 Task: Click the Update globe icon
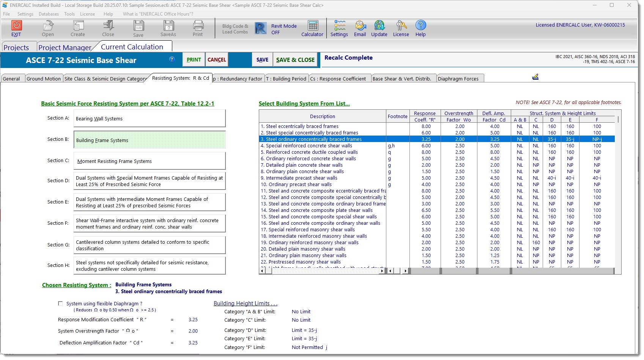click(x=379, y=26)
